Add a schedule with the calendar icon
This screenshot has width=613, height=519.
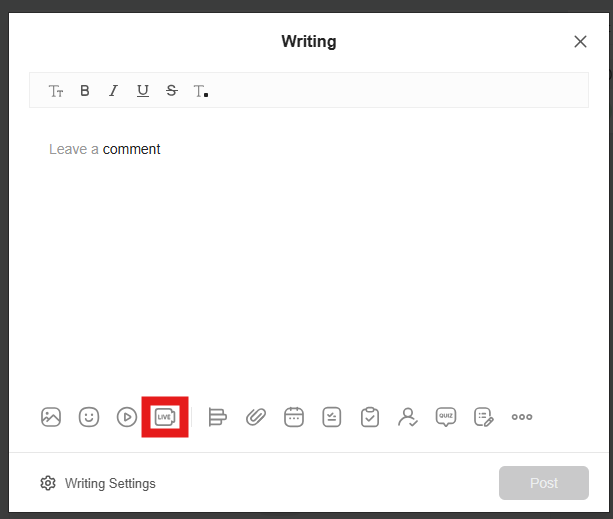294,417
